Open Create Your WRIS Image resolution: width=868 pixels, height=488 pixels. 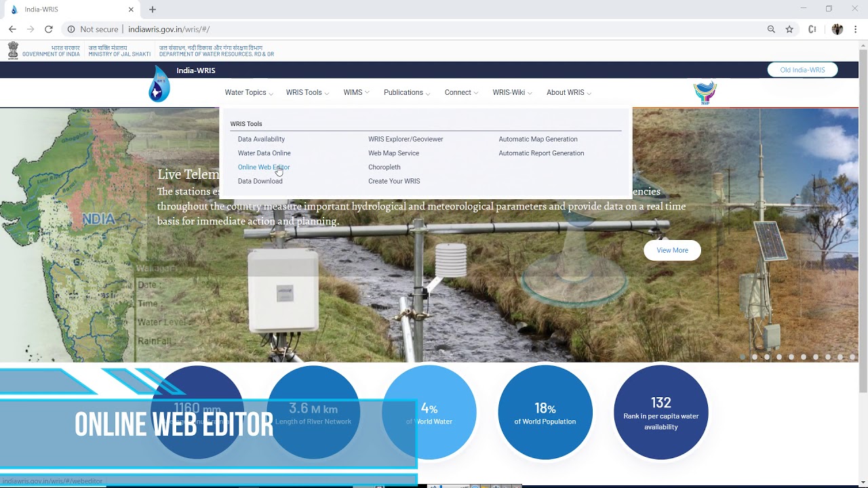[394, 182]
